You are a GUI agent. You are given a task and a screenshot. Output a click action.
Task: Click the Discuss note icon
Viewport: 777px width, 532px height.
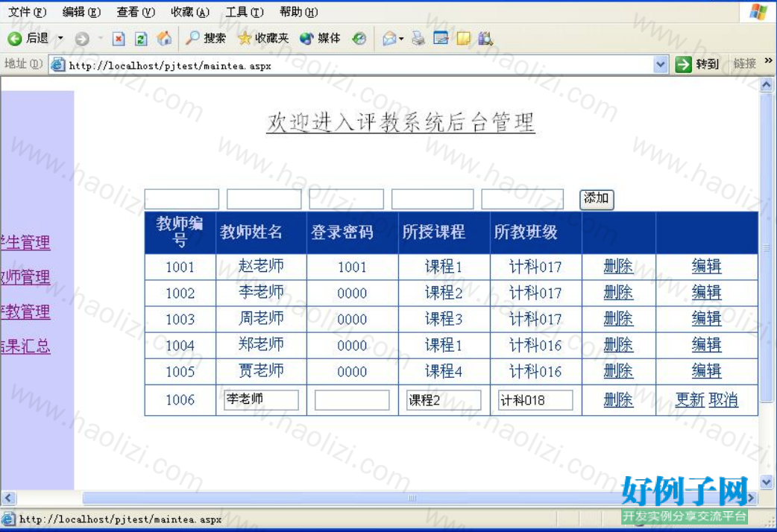click(x=463, y=38)
